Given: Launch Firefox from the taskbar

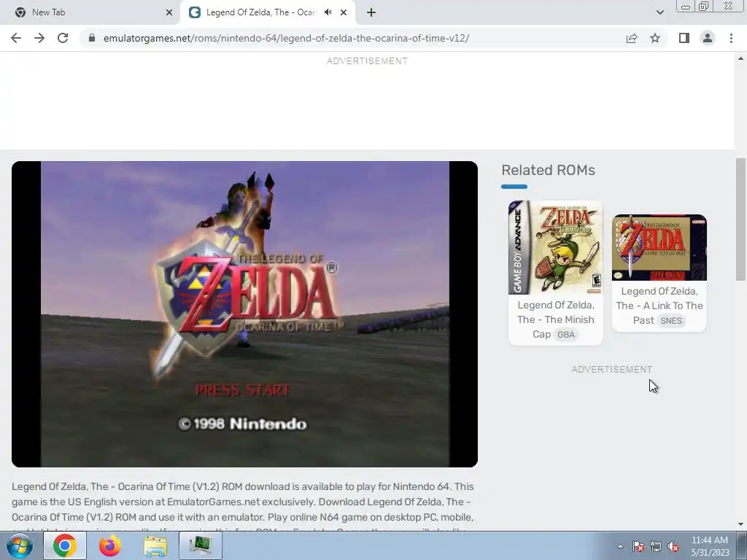Looking at the screenshot, I should click(109, 545).
